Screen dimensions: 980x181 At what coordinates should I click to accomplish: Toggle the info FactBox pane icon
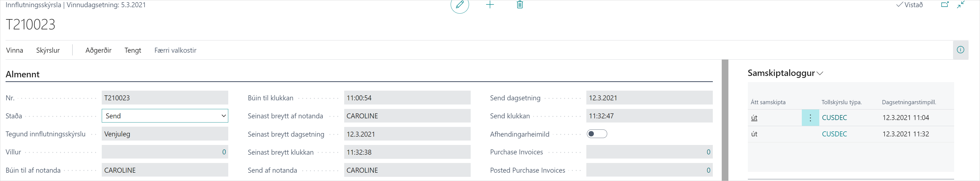pyautogui.click(x=960, y=50)
